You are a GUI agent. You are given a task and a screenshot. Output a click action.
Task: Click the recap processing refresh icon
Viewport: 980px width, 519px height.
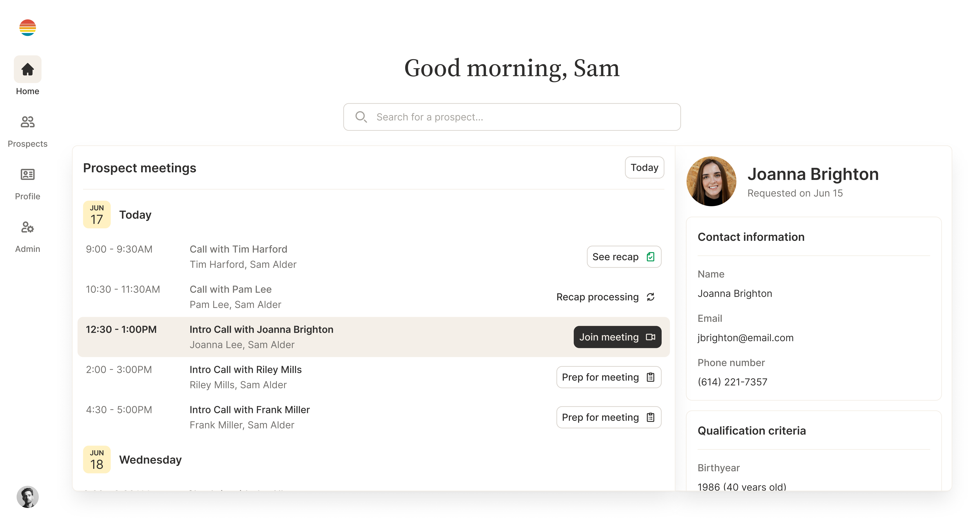pyautogui.click(x=651, y=297)
